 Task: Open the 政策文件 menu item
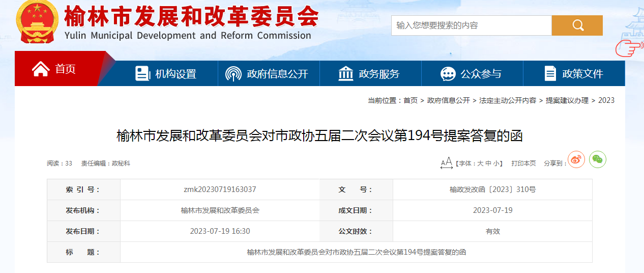point(582,74)
